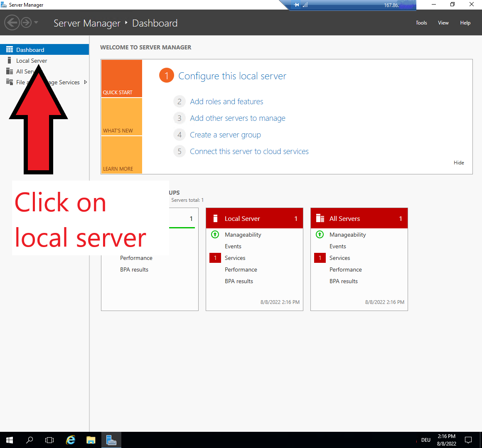The image size is (482, 448).
Task: Click green Manageability icon in All Servers tile
Action: (x=320, y=235)
